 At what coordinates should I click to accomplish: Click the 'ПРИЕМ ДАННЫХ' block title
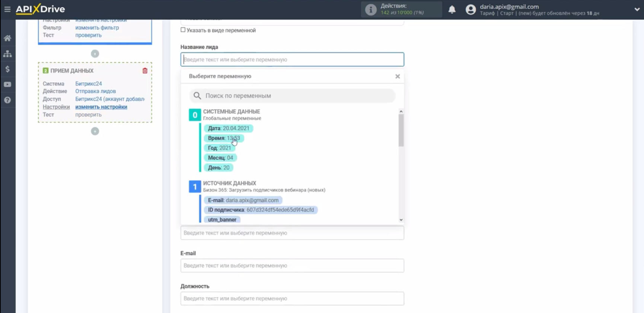72,71
